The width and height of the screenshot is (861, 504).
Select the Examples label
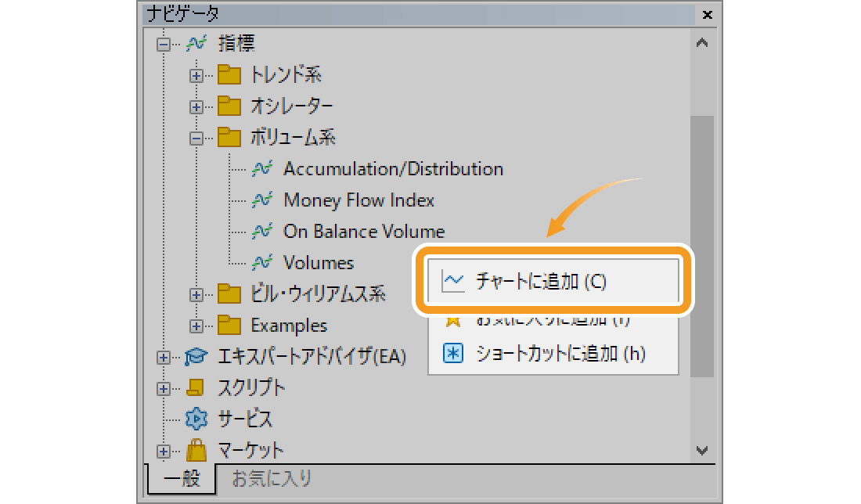[x=289, y=326]
